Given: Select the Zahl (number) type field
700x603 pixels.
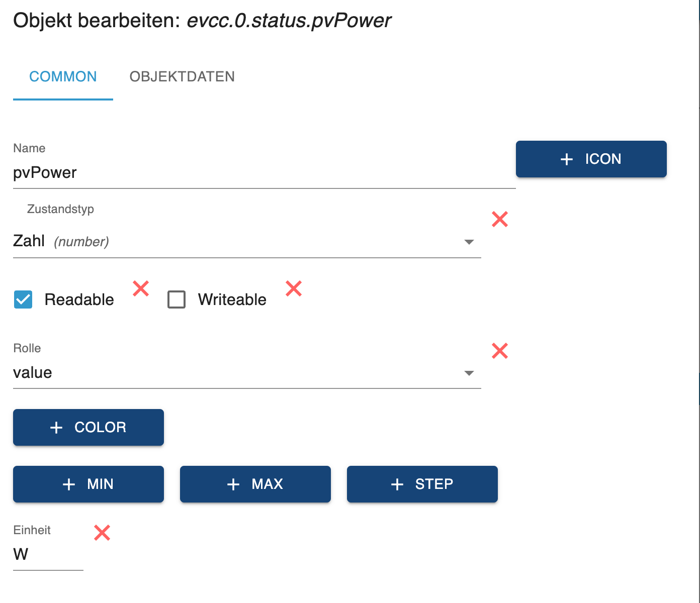Looking at the screenshot, I should coord(247,242).
